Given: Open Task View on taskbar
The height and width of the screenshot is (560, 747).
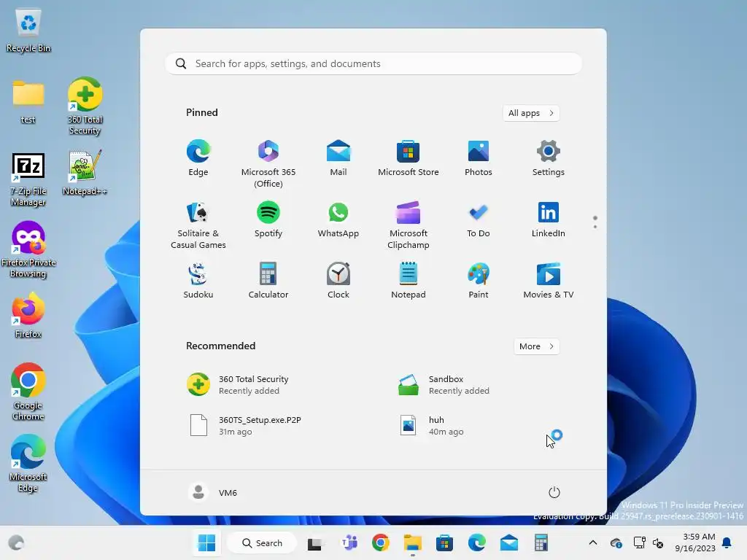Looking at the screenshot, I should 314,542.
